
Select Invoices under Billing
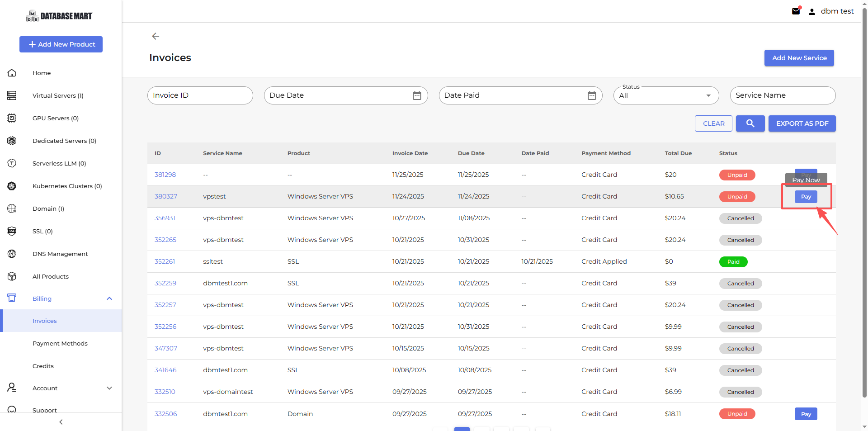tap(45, 321)
